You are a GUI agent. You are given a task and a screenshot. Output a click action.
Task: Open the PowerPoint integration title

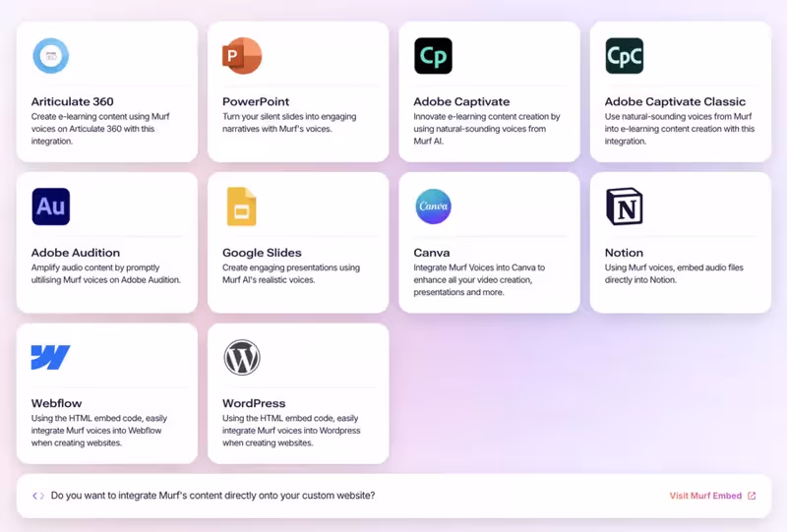point(256,101)
